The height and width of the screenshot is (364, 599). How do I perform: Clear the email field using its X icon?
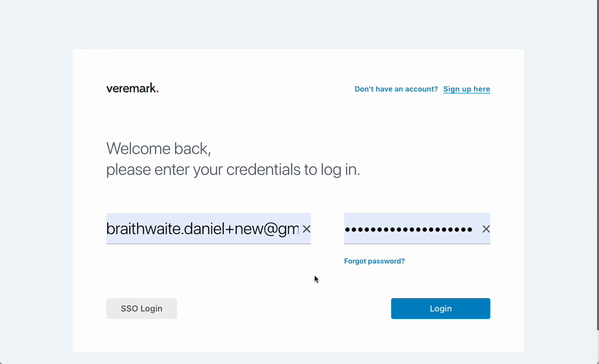[x=307, y=229]
